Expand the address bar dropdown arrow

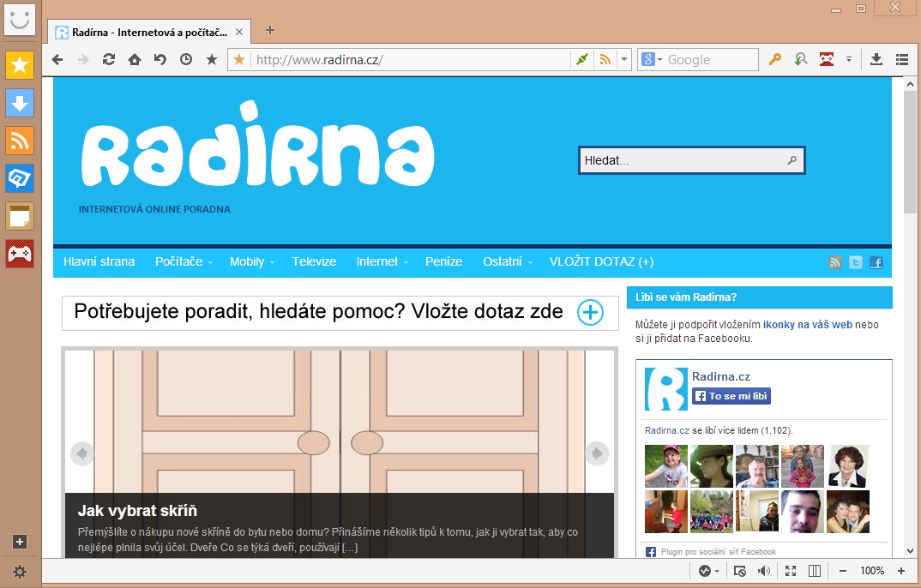pyautogui.click(x=624, y=59)
